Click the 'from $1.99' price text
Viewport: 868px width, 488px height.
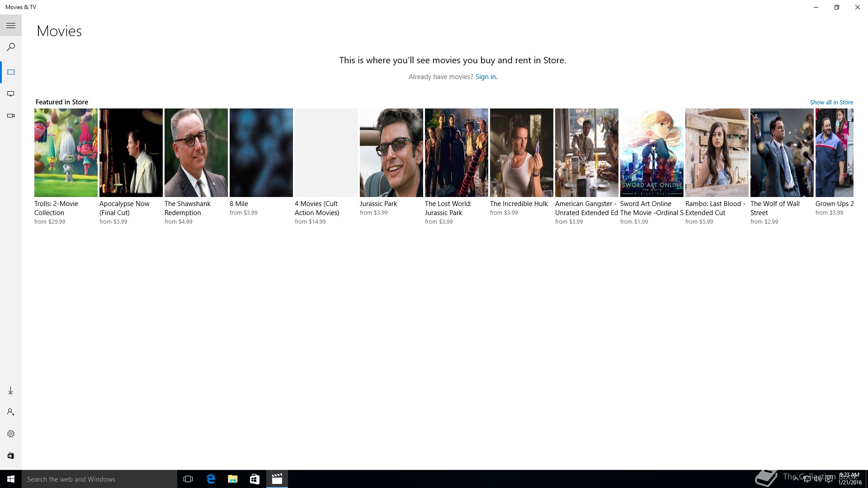pyautogui.click(x=634, y=222)
